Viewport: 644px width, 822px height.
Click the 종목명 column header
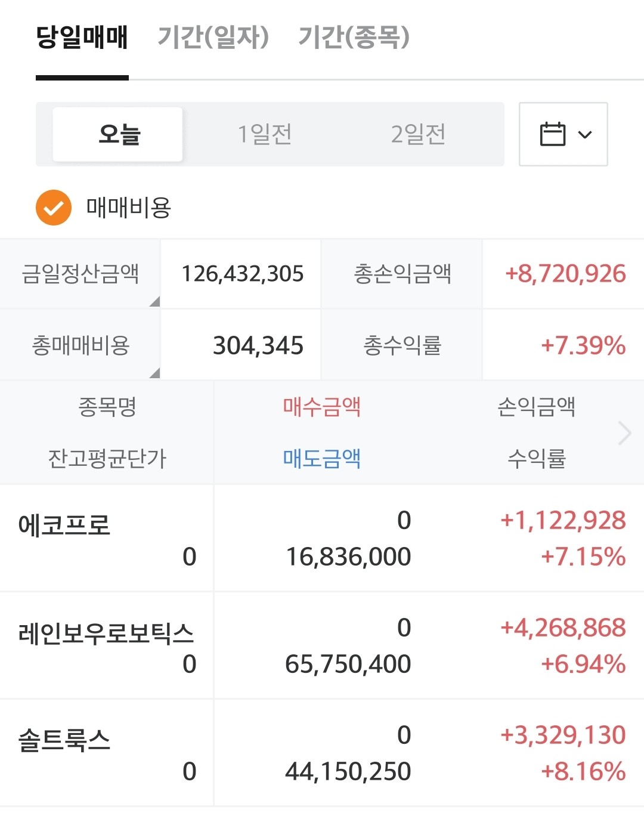pos(107,407)
